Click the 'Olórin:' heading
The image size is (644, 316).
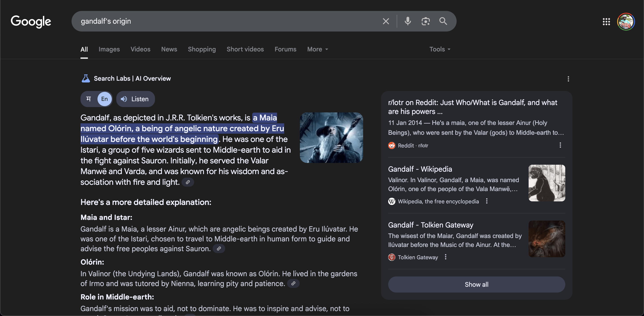coord(92,262)
